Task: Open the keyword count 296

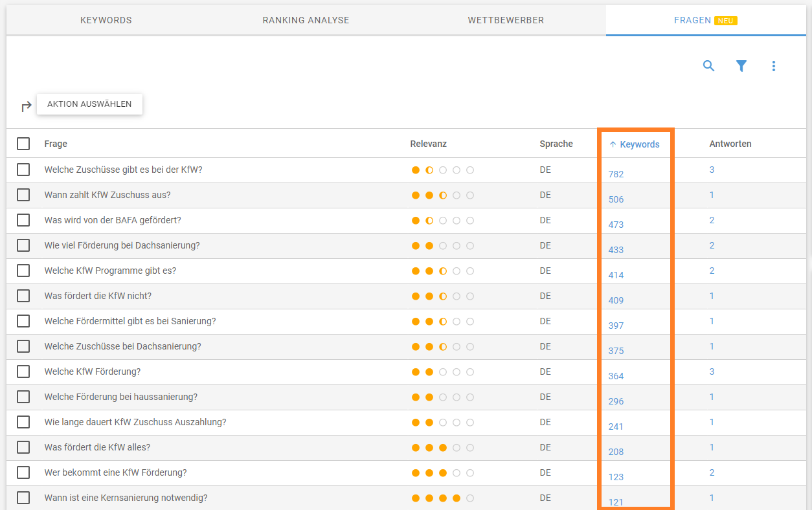Action: pos(616,401)
